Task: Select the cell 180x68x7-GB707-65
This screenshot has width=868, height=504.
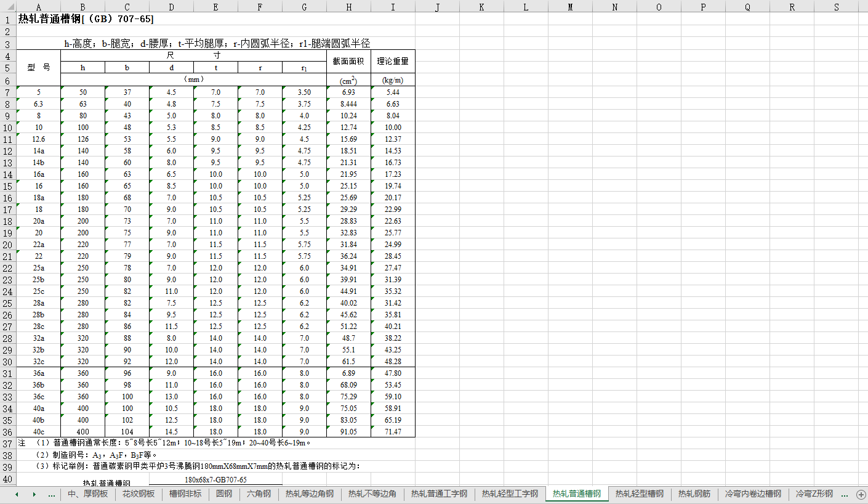Action: click(216, 479)
